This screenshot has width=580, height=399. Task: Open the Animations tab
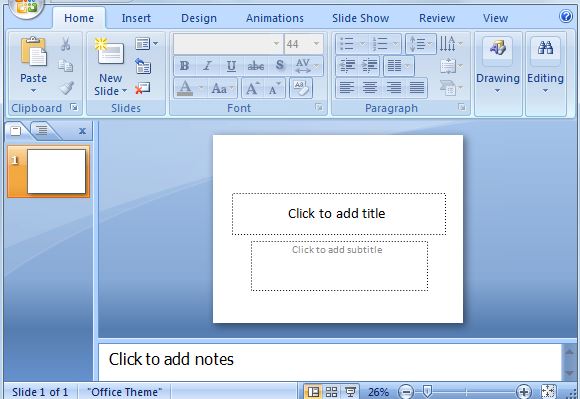275,18
